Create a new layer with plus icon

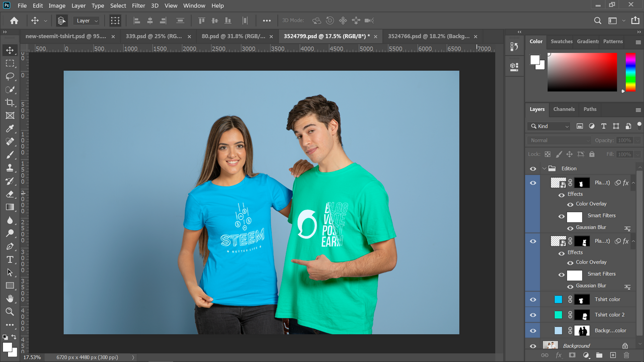[613, 355]
